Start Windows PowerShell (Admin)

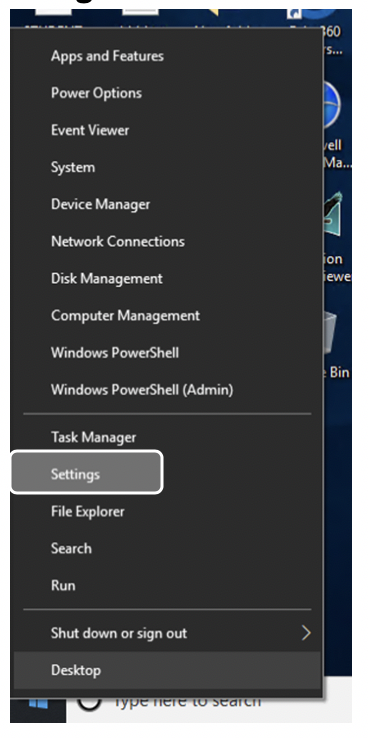167,390
